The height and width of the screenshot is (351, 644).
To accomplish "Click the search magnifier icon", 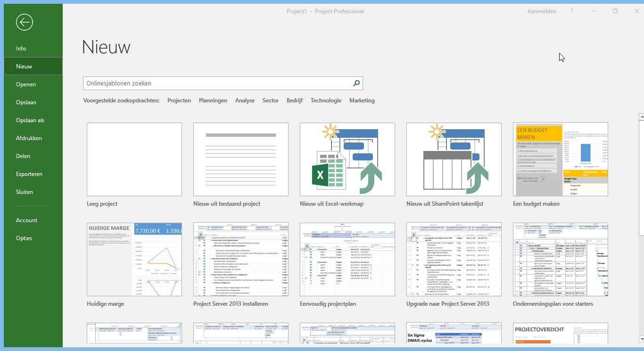I will tap(356, 84).
